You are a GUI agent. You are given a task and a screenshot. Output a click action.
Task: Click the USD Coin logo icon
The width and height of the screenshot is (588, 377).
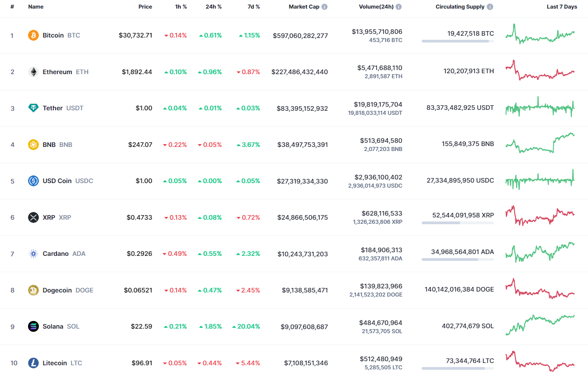pos(33,181)
